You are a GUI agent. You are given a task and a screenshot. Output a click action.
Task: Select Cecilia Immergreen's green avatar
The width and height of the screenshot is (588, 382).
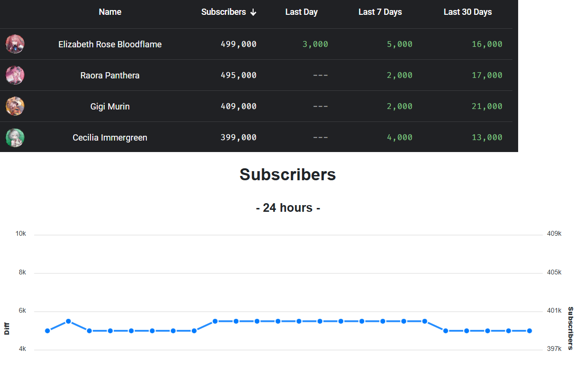pyautogui.click(x=15, y=138)
